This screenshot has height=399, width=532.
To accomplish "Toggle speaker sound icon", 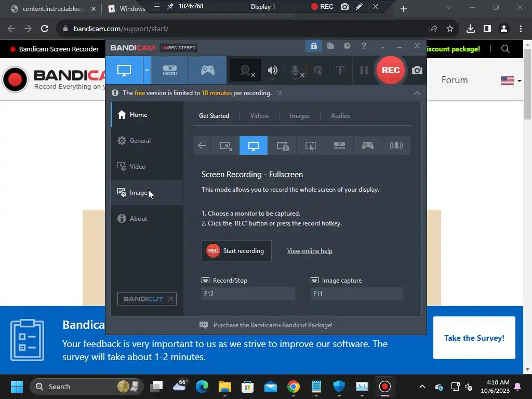I will pos(272,70).
